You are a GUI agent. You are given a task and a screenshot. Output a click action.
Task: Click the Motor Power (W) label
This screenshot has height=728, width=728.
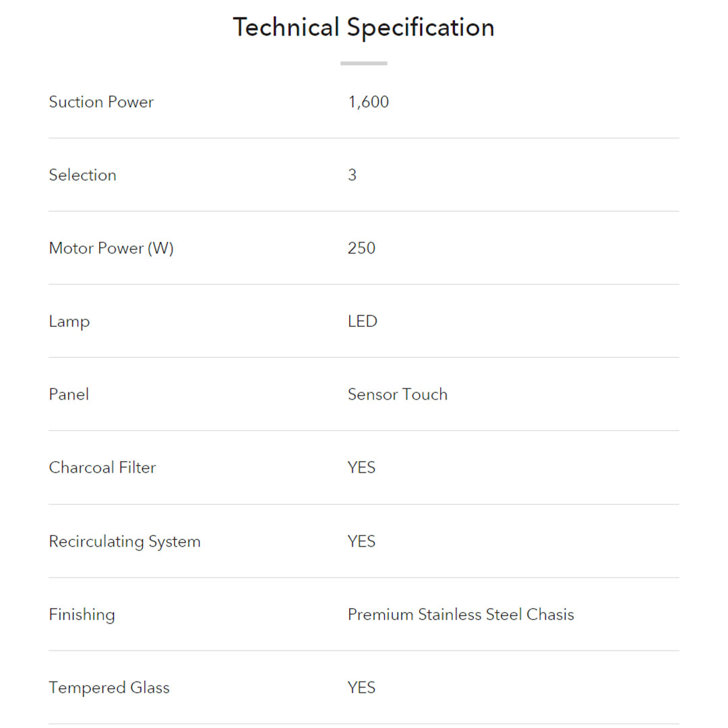click(111, 248)
